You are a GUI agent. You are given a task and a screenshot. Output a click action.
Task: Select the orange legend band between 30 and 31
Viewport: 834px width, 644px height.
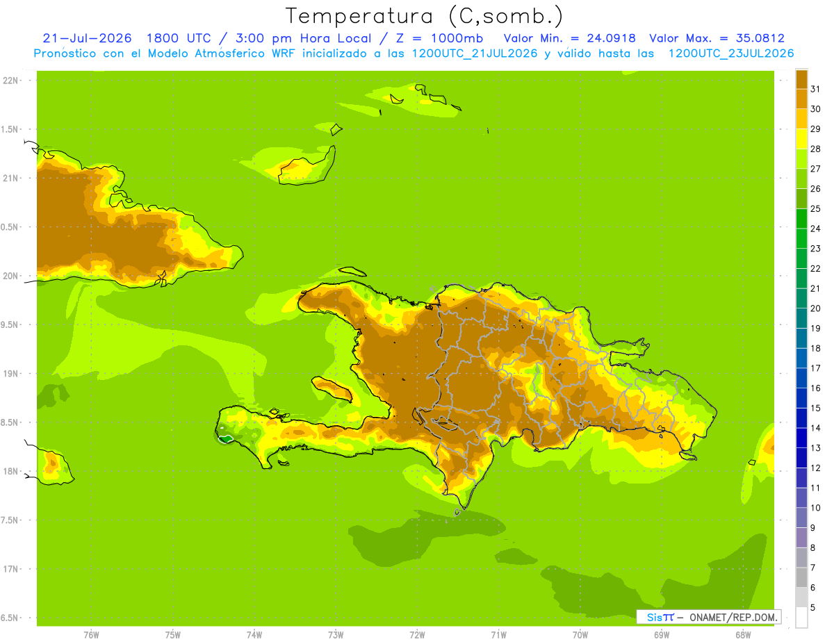click(801, 99)
